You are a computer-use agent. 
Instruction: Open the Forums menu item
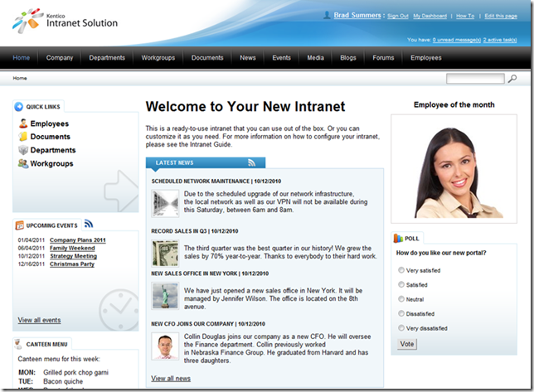(x=383, y=57)
